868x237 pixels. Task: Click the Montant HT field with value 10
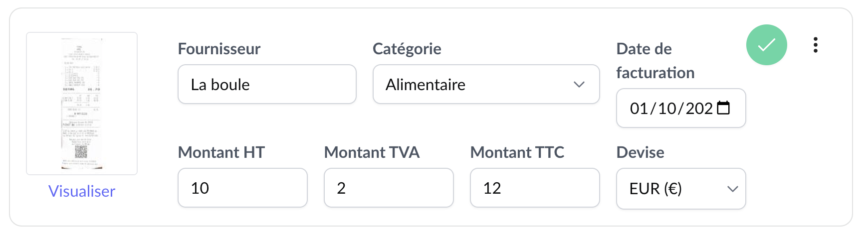242,188
